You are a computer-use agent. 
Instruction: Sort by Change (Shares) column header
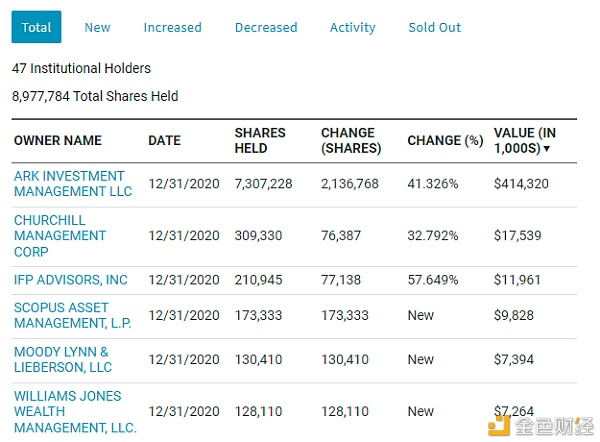click(x=351, y=140)
